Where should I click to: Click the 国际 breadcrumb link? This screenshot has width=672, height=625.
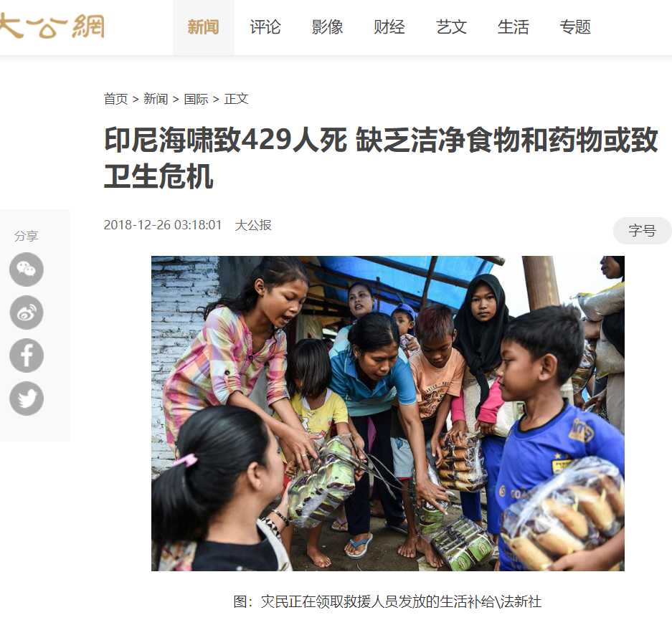point(196,99)
